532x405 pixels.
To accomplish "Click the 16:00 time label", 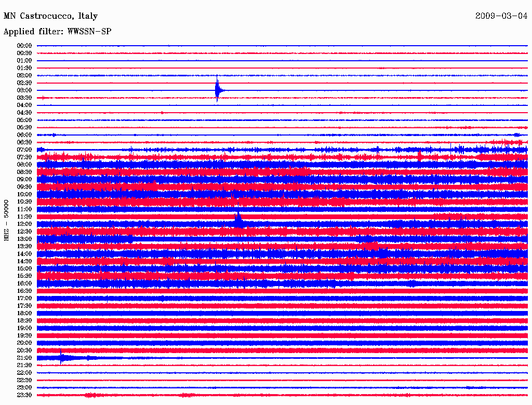I will pos(24,283).
